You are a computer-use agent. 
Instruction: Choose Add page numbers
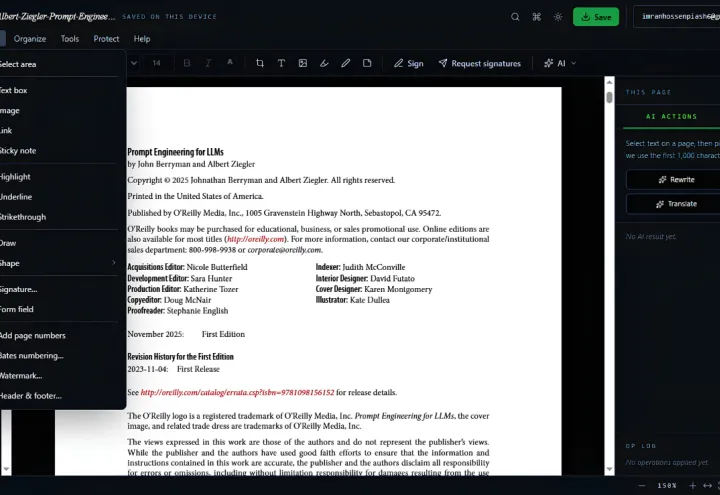[x=61, y=336]
